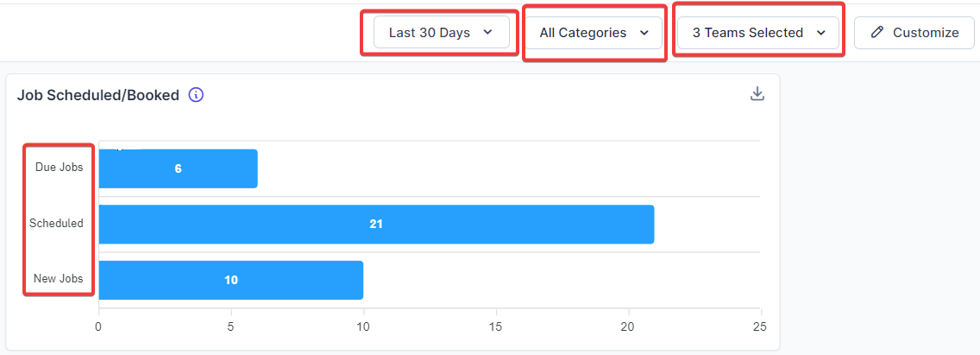Click the Due Jobs axis label
The image size is (980, 355).
pyautogui.click(x=59, y=168)
